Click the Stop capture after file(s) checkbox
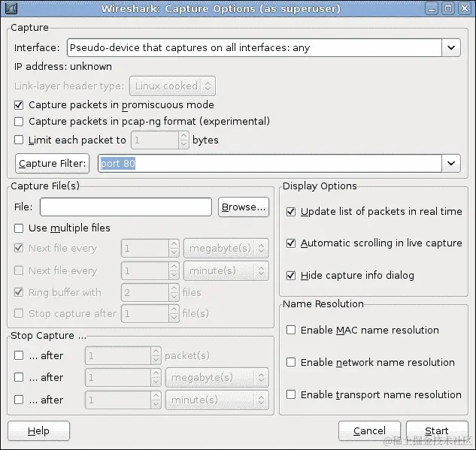 (x=19, y=313)
